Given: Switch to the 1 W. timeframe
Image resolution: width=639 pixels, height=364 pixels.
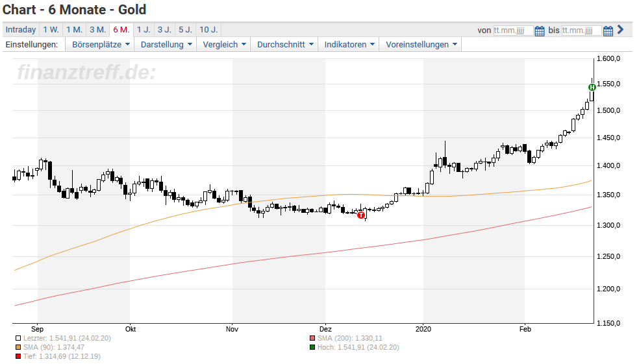Looking at the screenshot, I should point(51,30).
